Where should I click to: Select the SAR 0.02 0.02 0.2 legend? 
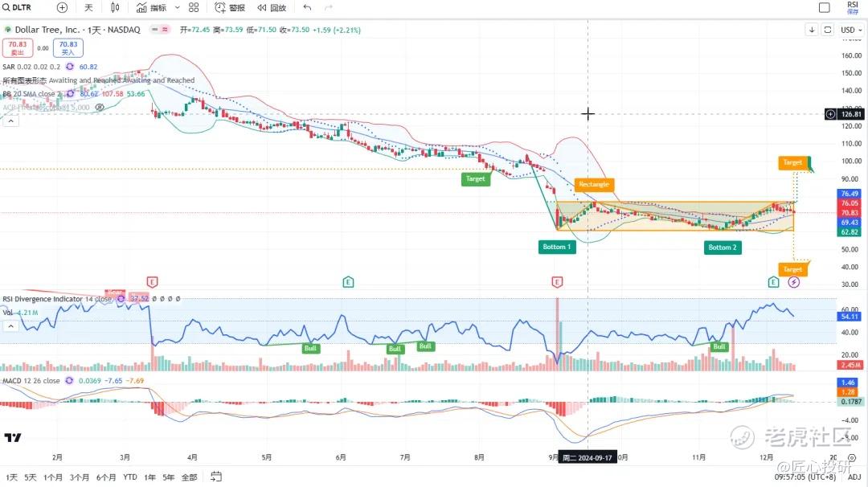coord(31,67)
